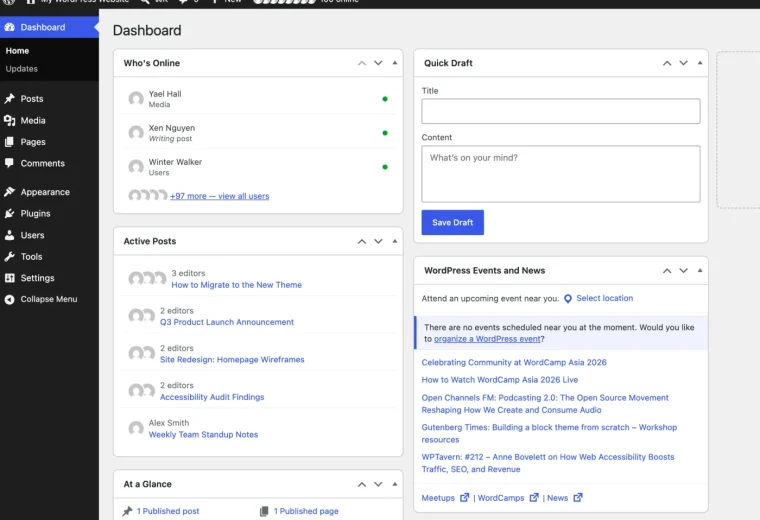Move WordPress Events and News up

(667, 270)
